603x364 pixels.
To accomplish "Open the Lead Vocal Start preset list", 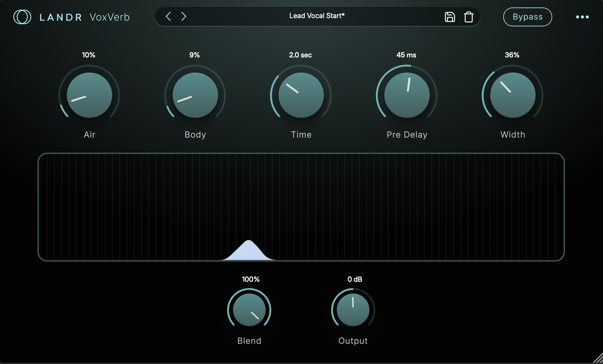I will pos(317,16).
